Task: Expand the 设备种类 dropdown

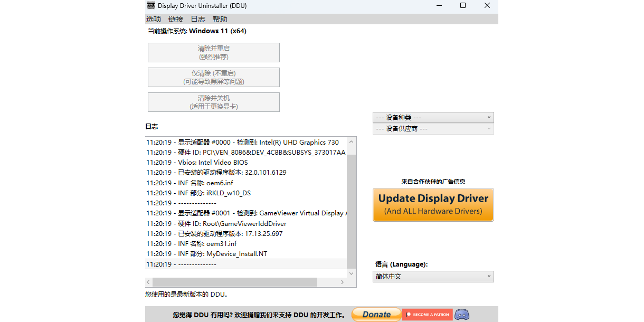Action: [433, 117]
